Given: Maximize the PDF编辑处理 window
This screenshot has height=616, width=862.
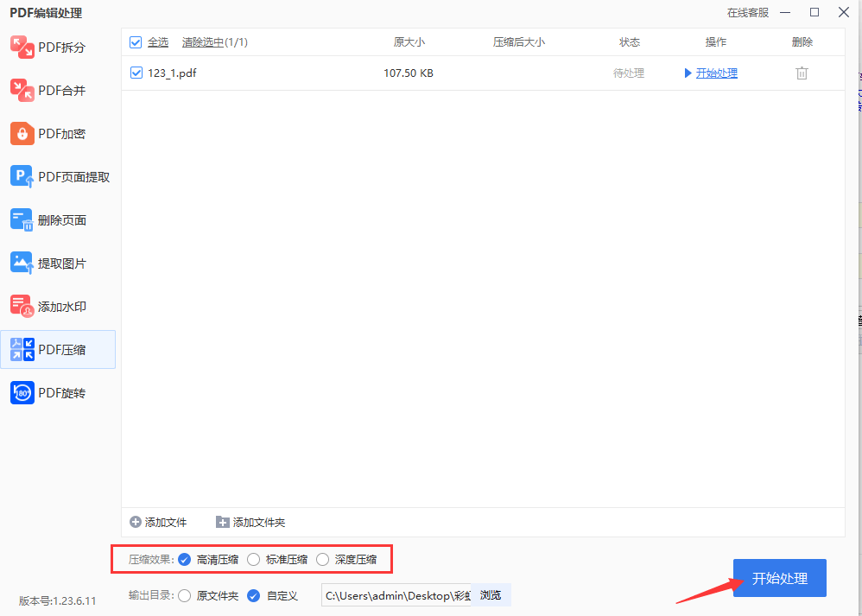Looking at the screenshot, I should pyautogui.click(x=814, y=12).
